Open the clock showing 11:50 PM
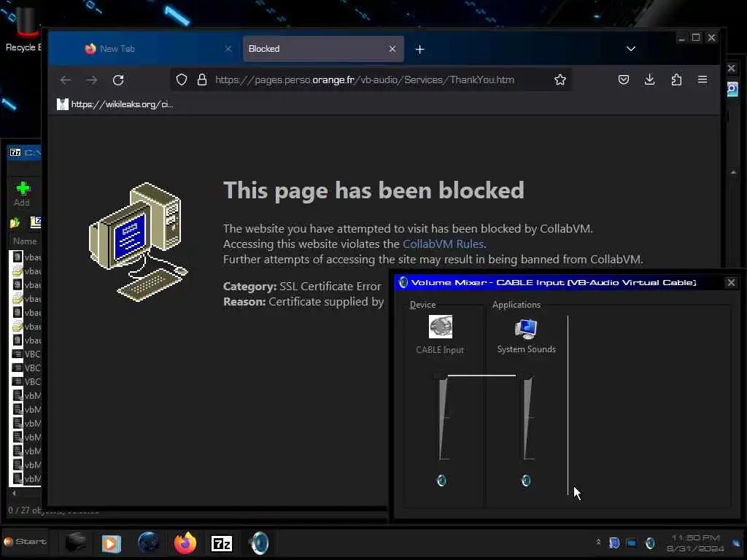747x560 pixels. click(695, 543)
